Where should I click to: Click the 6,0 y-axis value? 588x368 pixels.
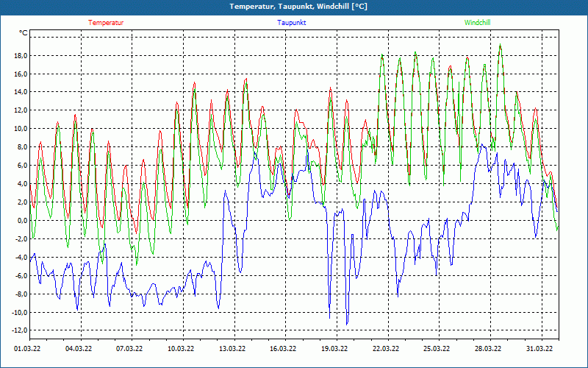click(x=22, y=166)
